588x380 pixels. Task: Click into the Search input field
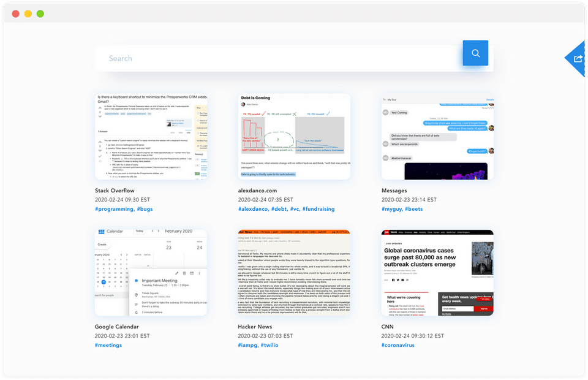(278, 58)
